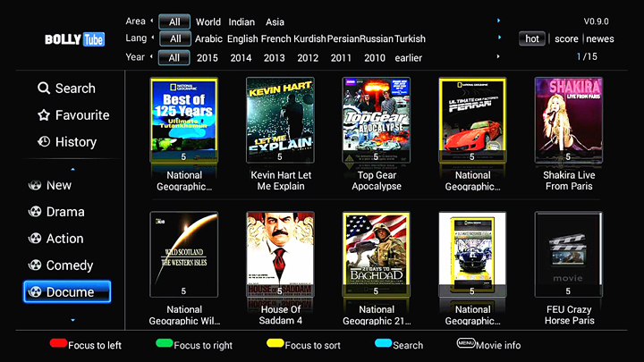Viewport: 644px width, 362px height.
Task: Open the Comedy category
Action: coord(70,265)
